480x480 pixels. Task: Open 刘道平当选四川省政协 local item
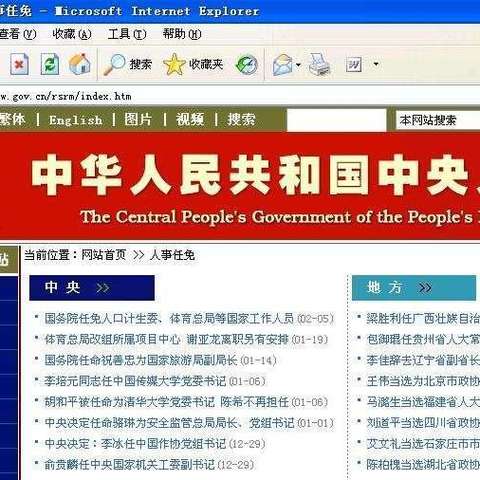(x=423, y=423)
